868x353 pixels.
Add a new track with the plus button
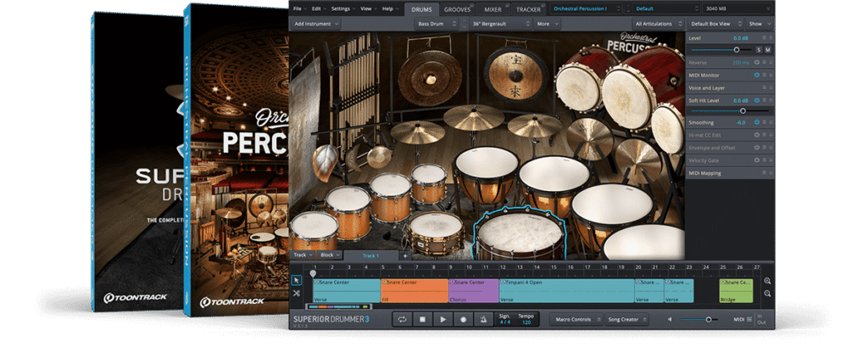coord(404,255)
